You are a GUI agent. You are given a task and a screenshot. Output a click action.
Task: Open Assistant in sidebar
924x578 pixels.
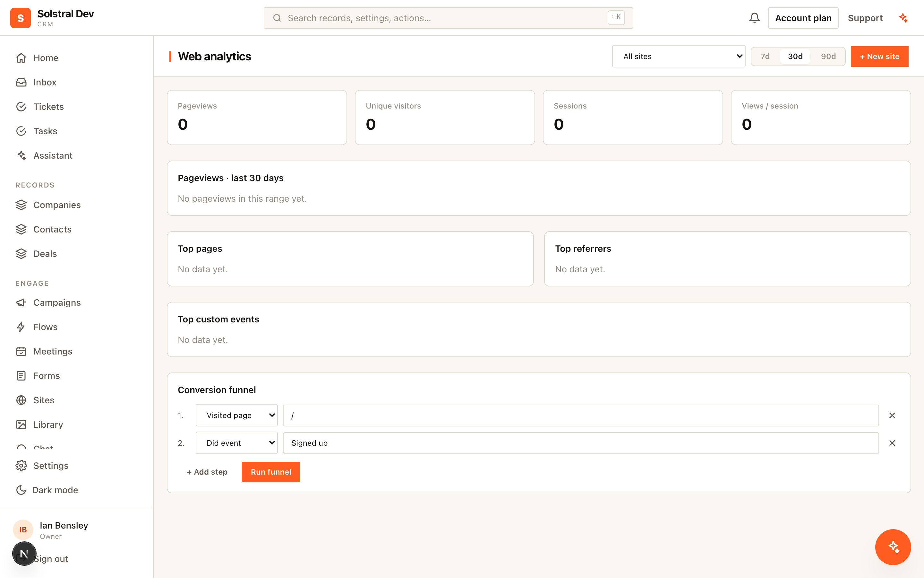(76, 156)
